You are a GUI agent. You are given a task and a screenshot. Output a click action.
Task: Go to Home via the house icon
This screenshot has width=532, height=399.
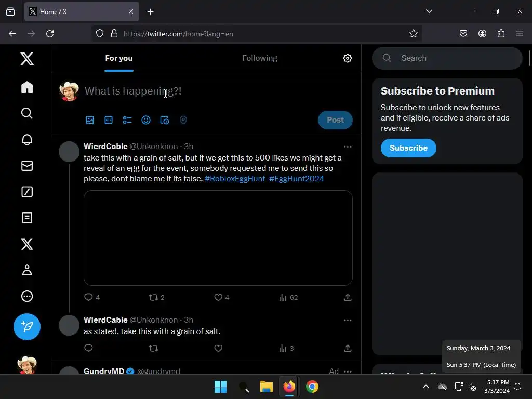point(27,87)
